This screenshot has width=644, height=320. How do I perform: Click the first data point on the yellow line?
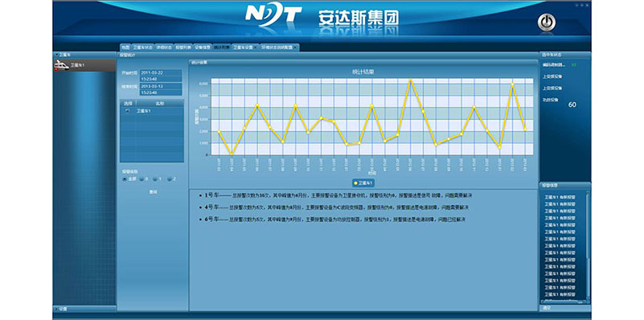[x=219, y=132]
